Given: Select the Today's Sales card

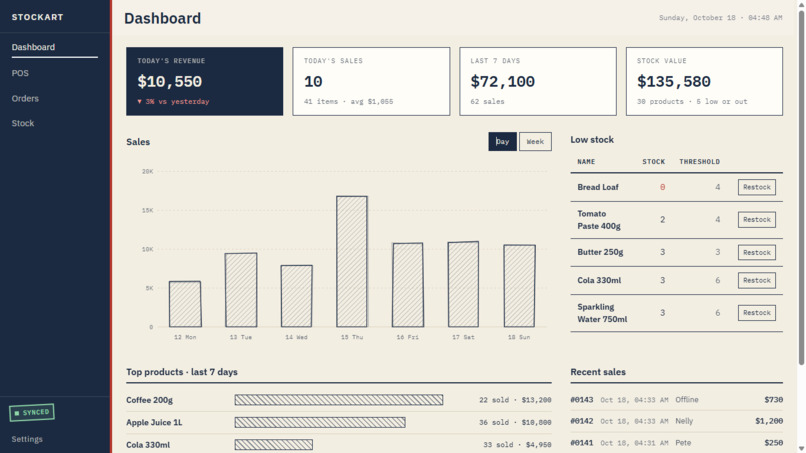Looking at the screenshot, I should pos(371,81).
